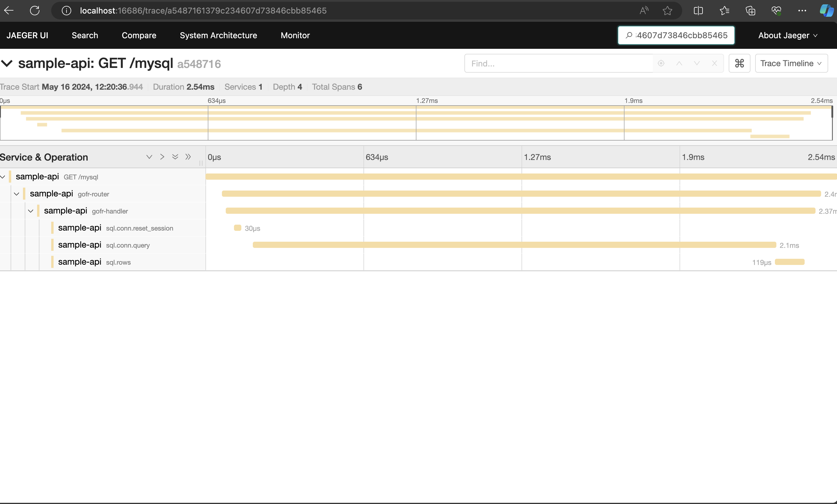Open the Trace Timeline view dropdown
The image size is (837, 504).
(x=791, y=63)
